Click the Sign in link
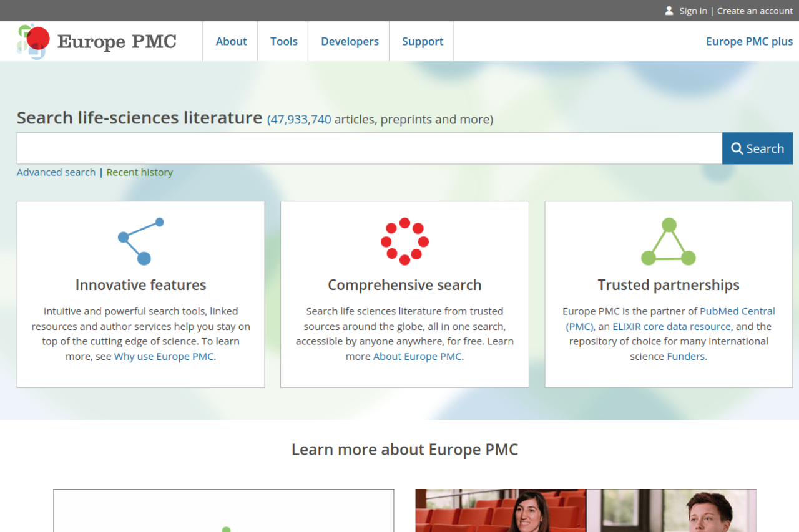Screen dimensions: 799x532 click(693, 11)
